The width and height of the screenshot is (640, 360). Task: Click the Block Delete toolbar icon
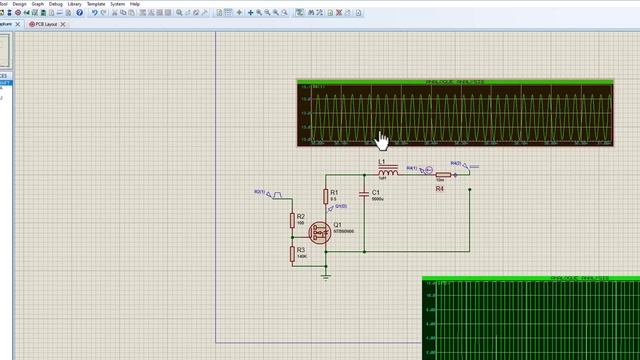[168, 13]
